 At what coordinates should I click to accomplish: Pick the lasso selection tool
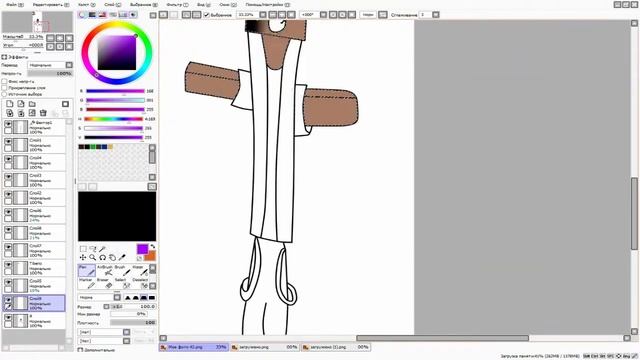tap(93, 249)
